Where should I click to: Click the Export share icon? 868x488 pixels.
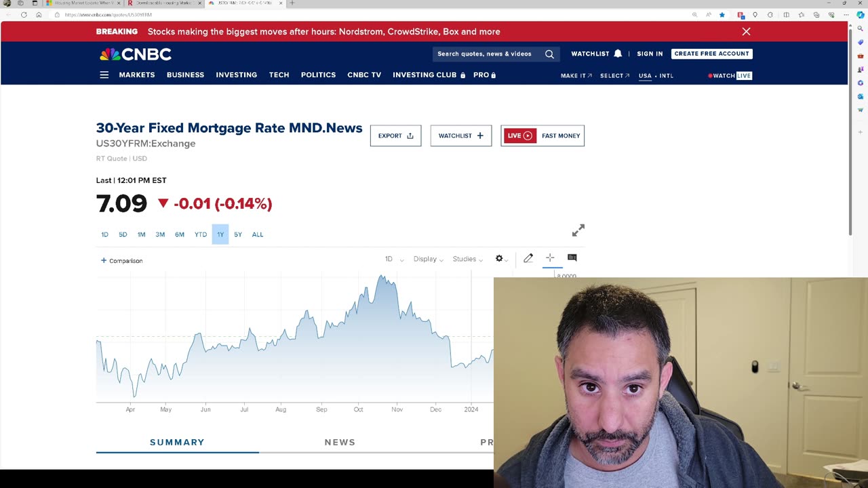tap(410, 136)
